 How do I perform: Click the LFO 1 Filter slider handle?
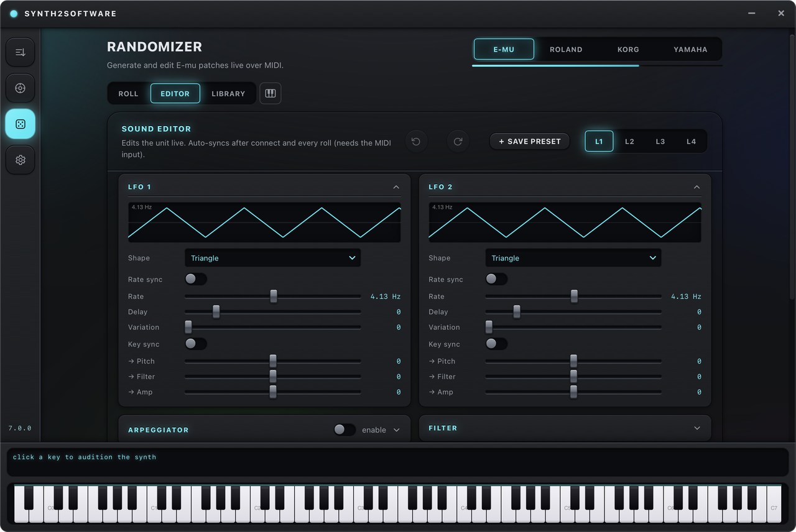(x=273, y=377)
